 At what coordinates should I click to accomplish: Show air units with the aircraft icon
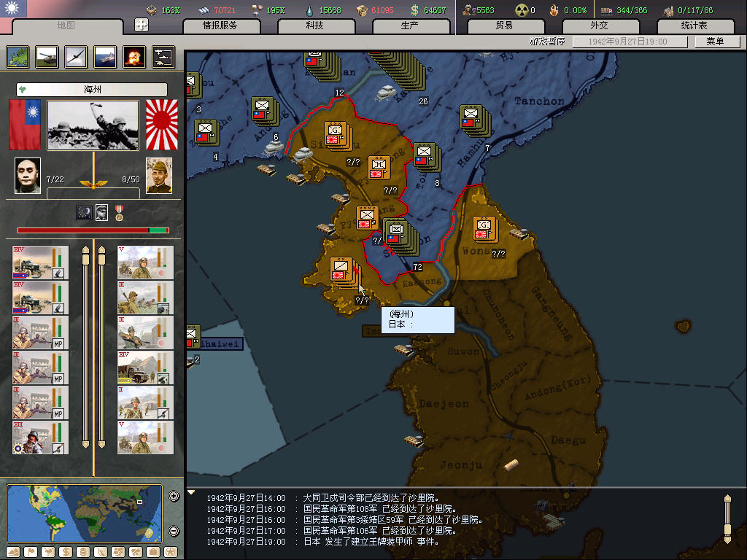point(76,57)
